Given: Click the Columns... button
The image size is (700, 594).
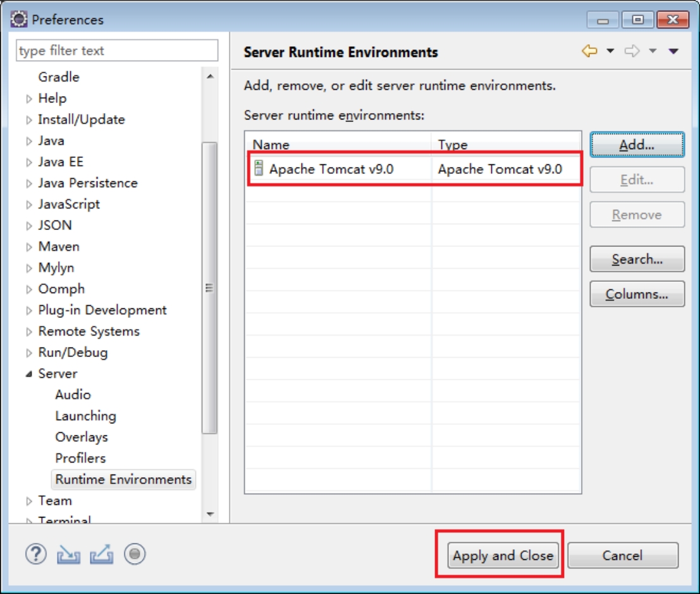Looking at the screenshot, I should 637,294.
